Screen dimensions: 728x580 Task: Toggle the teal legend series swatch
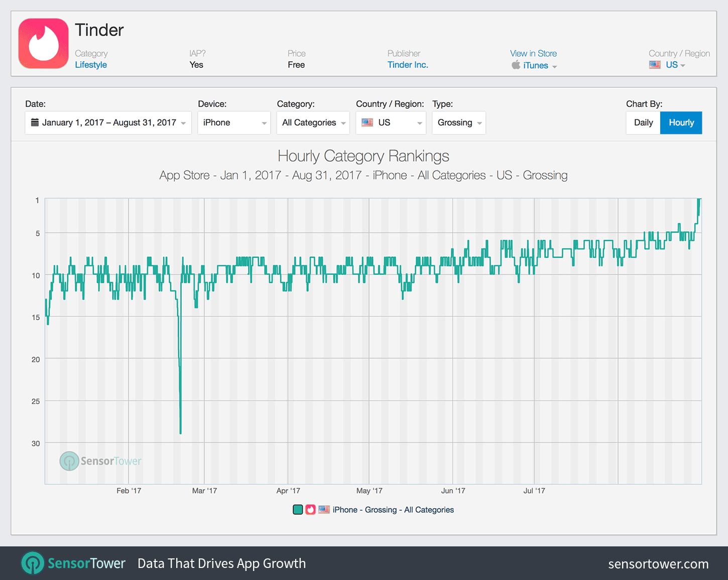tap(298, 510)
